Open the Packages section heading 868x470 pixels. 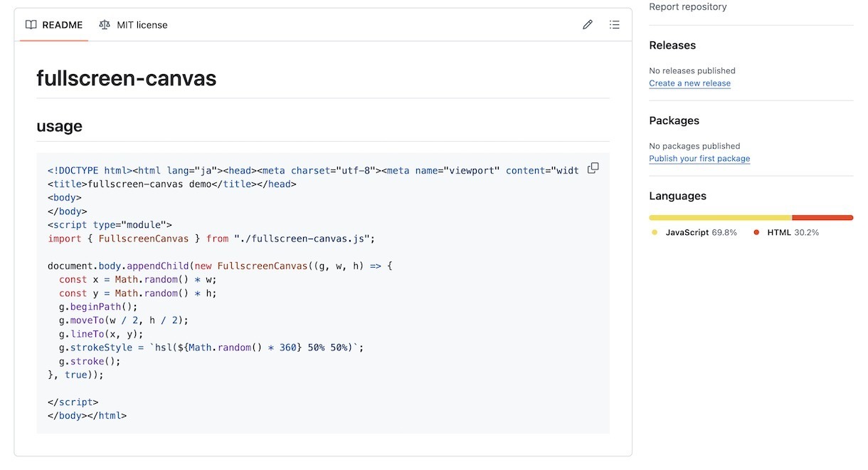coord(674,121)
